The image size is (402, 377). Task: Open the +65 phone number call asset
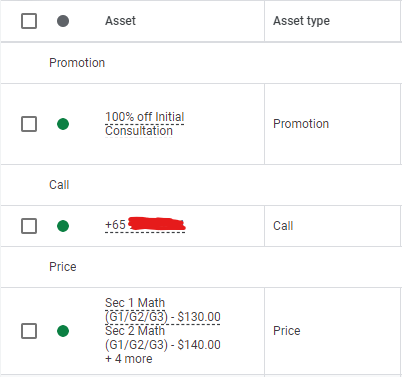pos(145,225)
